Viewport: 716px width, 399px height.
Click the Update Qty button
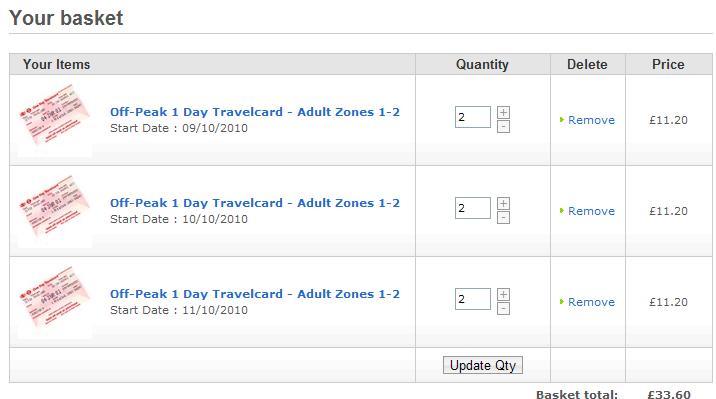[x=483, y=365]
